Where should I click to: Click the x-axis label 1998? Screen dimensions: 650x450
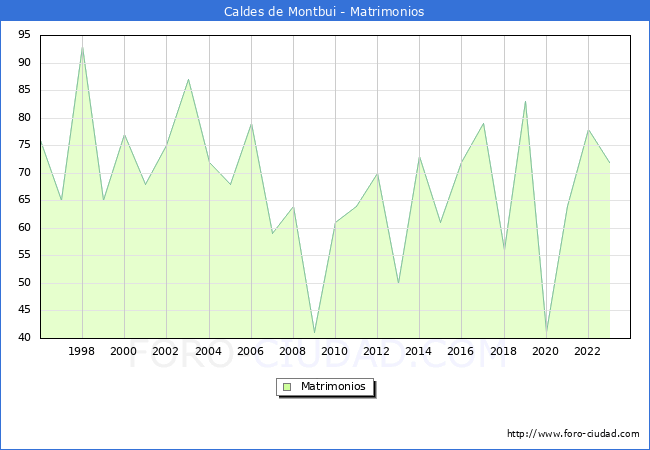click(81, 351)
